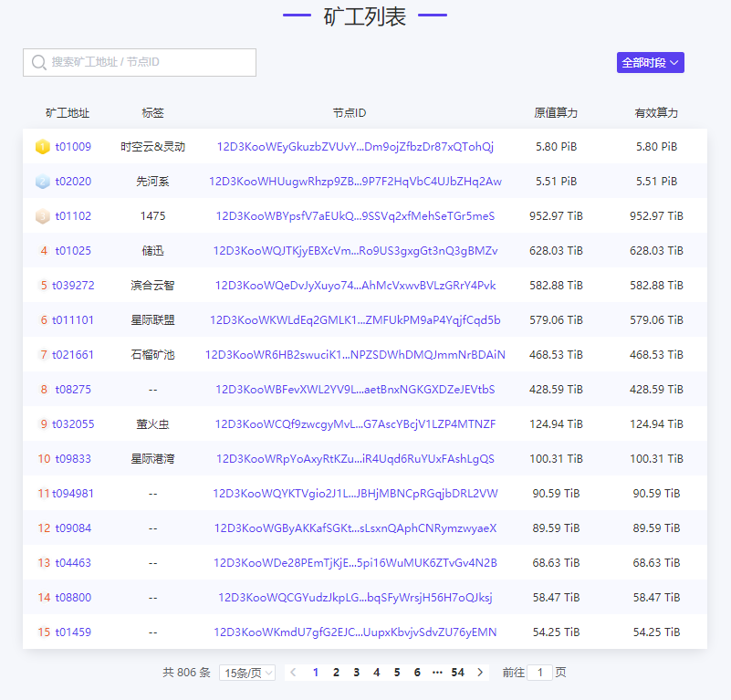Click the 先河系 tag cell
The height and width of the screenshot is (700, 731).
tap(153, 182)
